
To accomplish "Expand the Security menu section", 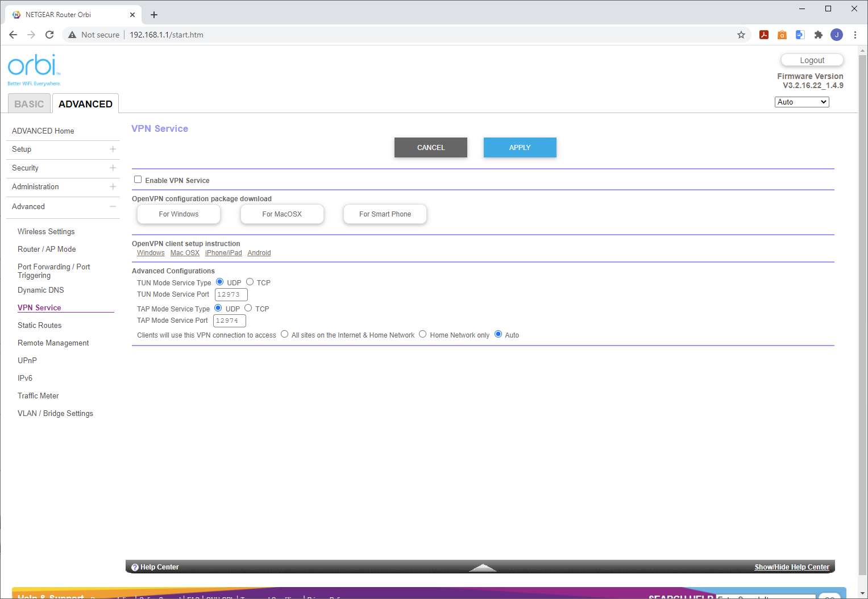I will (113, 168).
